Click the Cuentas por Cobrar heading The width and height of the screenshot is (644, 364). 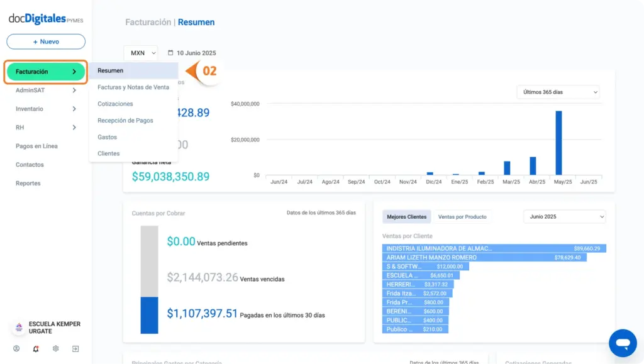coord(158,213)
